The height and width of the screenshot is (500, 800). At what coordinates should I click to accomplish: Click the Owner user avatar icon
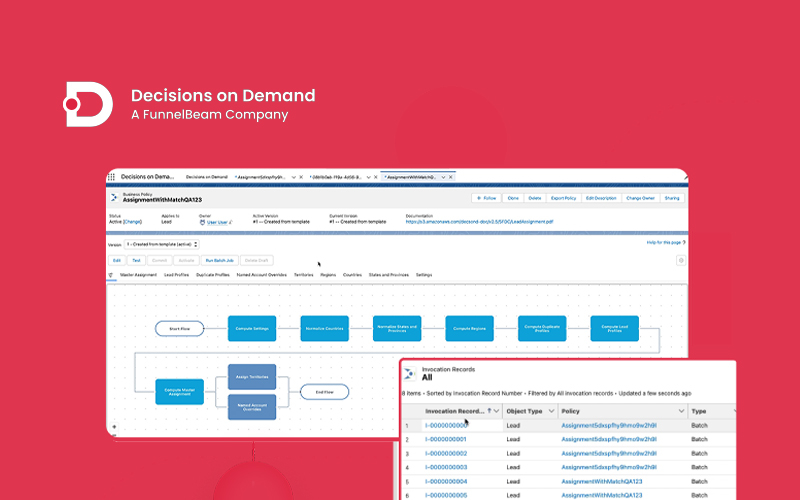tap(202, 222)
